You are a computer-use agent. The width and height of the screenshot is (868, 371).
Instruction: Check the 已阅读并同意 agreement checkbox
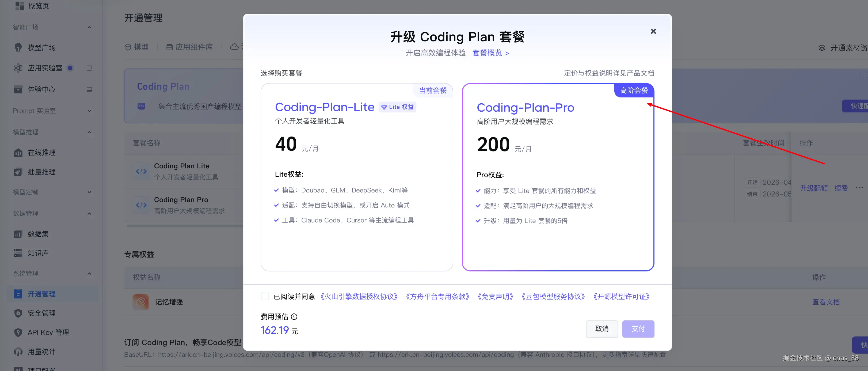[x=265, y=296]
